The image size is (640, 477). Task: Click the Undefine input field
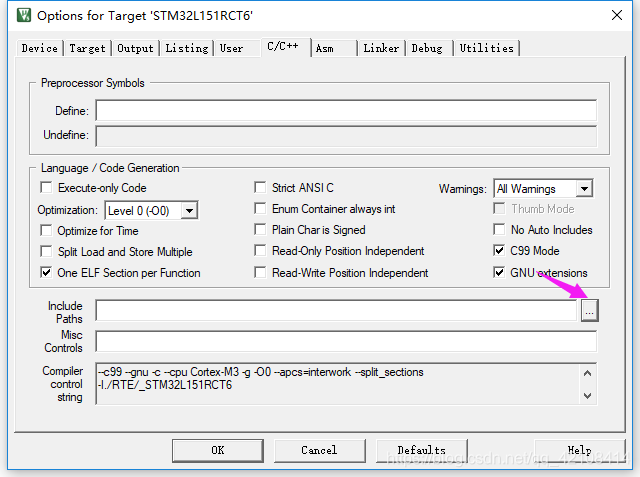pyautogui.click(x=346, y=136)
